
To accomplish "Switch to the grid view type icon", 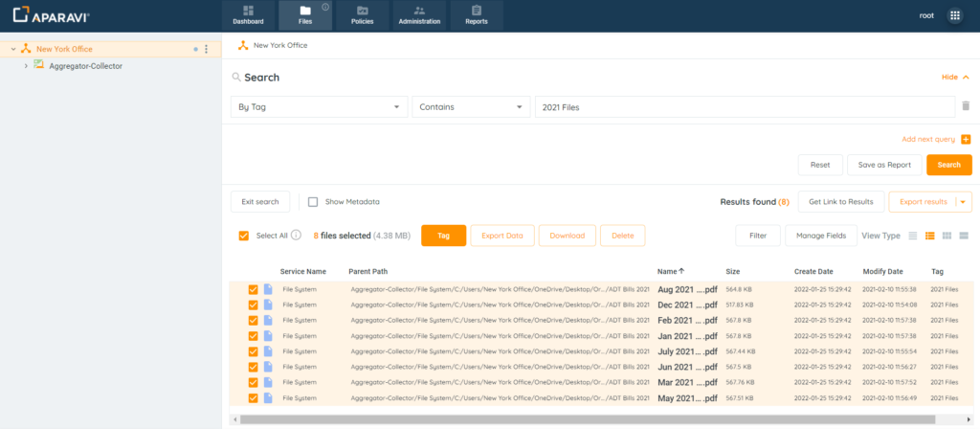I will point(947,236).
